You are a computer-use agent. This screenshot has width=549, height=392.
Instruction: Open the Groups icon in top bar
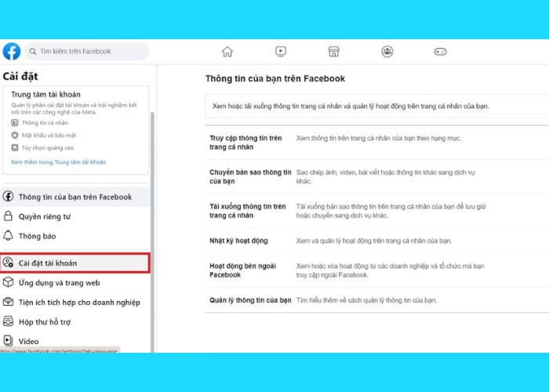click(x=387, y=52)
